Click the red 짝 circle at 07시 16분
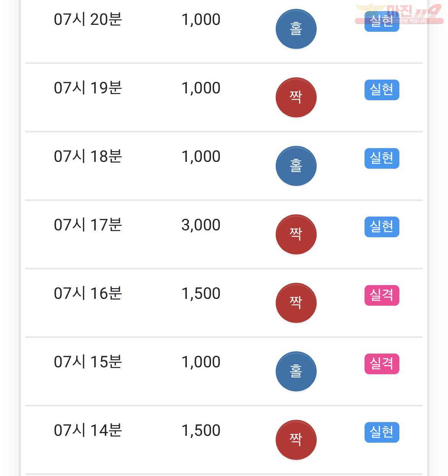This screenshot has width=448, height=476. (296, 303)
